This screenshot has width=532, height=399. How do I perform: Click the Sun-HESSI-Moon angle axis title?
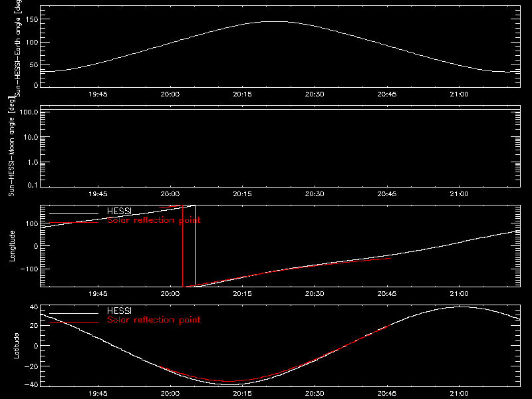[x=11, y=147]
